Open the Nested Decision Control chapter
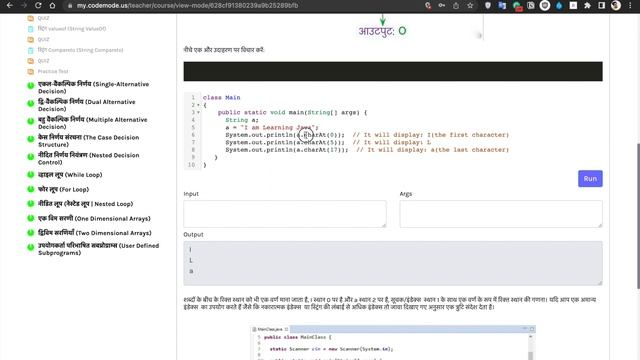The width and height of the screenshot is (640, 360). pyautogui.click(x=89, y=158)
